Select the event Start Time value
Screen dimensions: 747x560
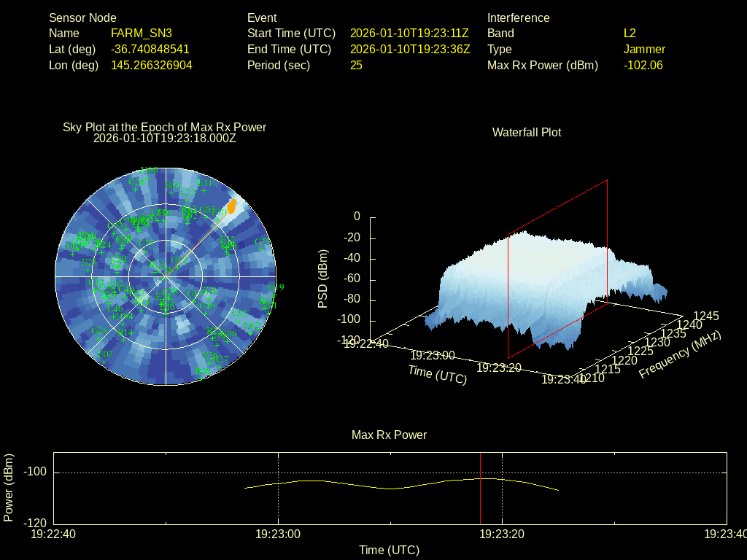tap(409, 34)
